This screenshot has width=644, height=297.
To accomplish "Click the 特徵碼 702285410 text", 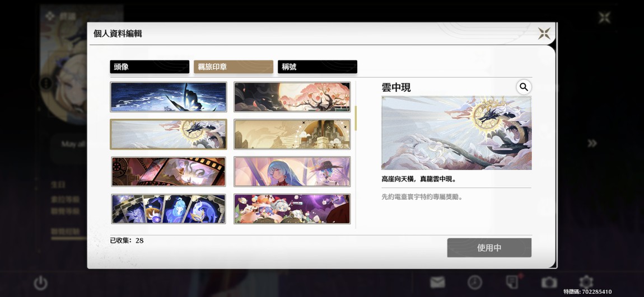I will (x=587, y=291).
